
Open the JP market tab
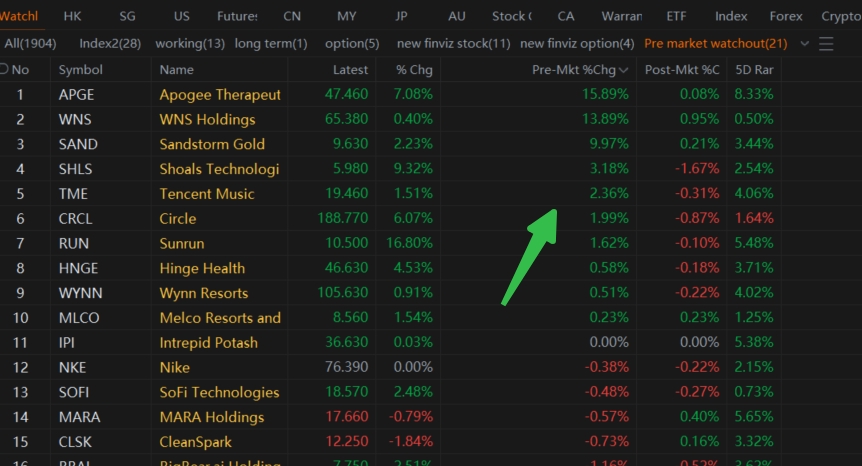(x=401, y=16)
